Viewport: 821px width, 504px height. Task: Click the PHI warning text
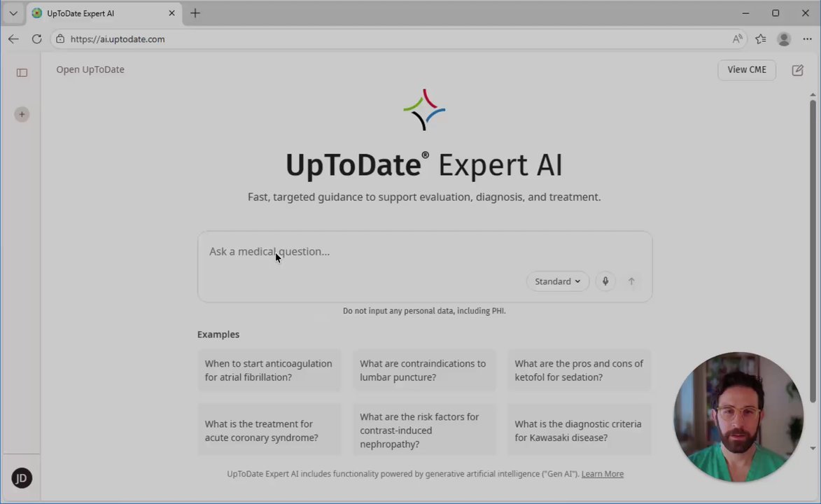[x=424, y=311]
